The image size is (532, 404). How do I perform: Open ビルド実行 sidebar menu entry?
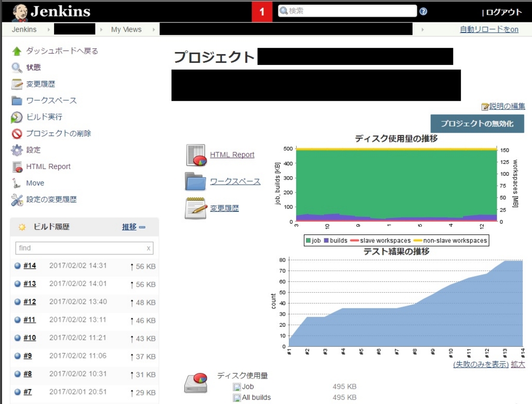[44, 117]
